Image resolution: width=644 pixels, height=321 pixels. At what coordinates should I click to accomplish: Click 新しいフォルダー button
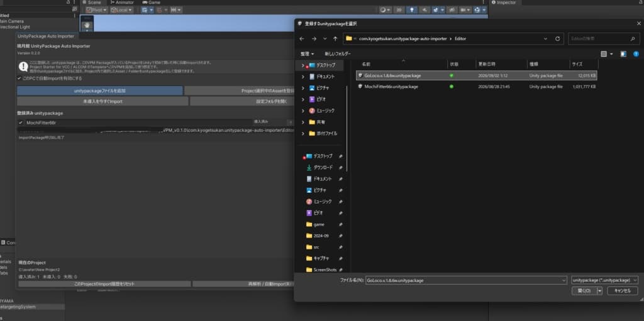(x=338, y=54)
